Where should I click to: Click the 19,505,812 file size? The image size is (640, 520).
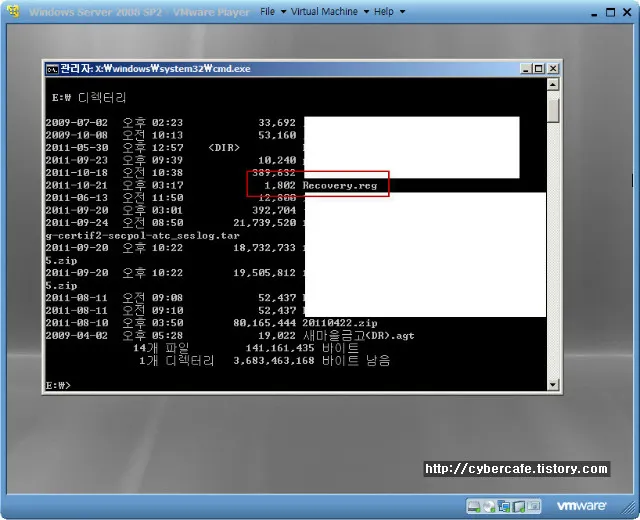point(264,273)
